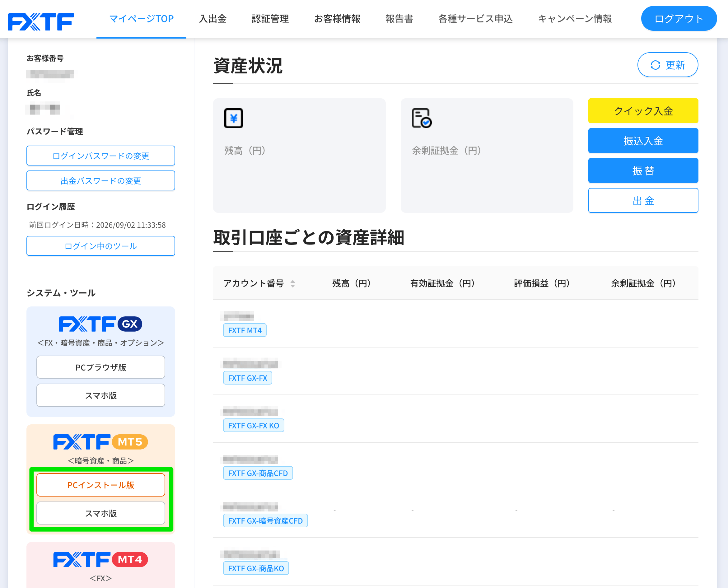Refresh assets with 更新 button
The image size is (728, 588).
(x=667, y=65)
